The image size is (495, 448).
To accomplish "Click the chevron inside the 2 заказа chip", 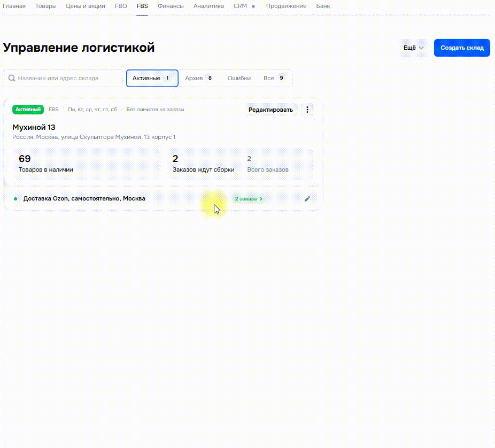I will click(261, 198).
